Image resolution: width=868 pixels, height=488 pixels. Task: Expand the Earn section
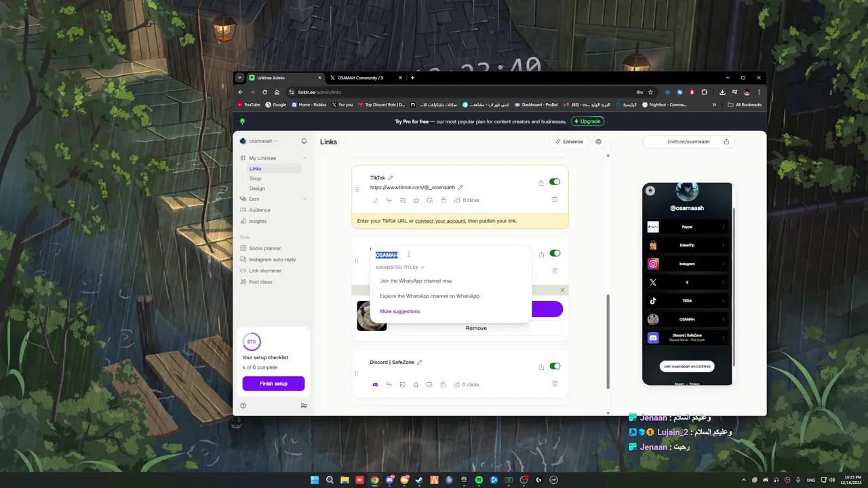point(304,199)
